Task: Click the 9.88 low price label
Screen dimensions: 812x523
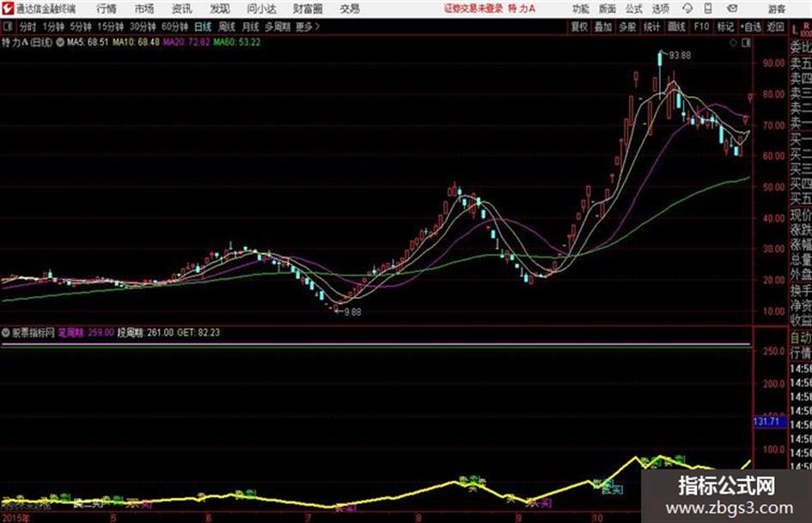Action: pos(352,312)
